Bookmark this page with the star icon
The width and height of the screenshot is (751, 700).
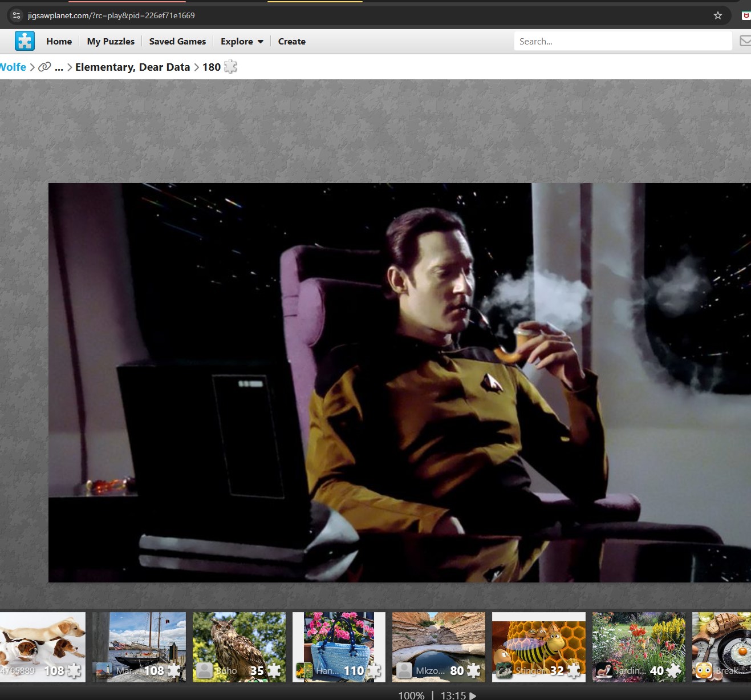tap(718, 15)
